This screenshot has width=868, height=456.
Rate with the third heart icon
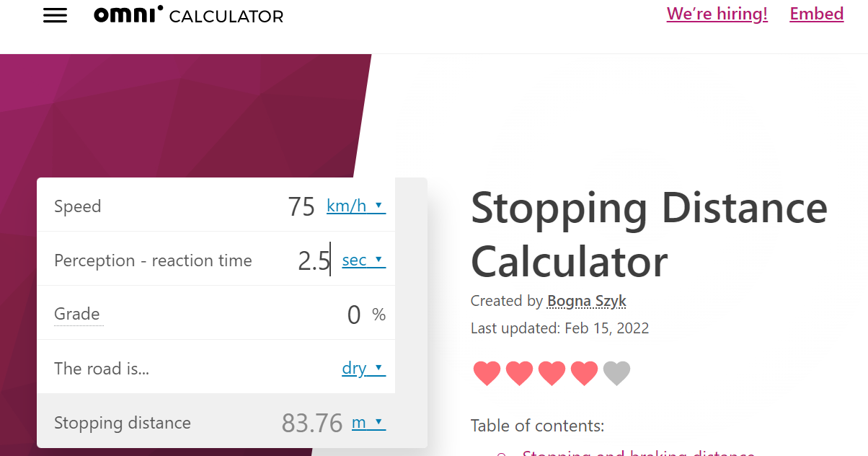pos(552,373)
